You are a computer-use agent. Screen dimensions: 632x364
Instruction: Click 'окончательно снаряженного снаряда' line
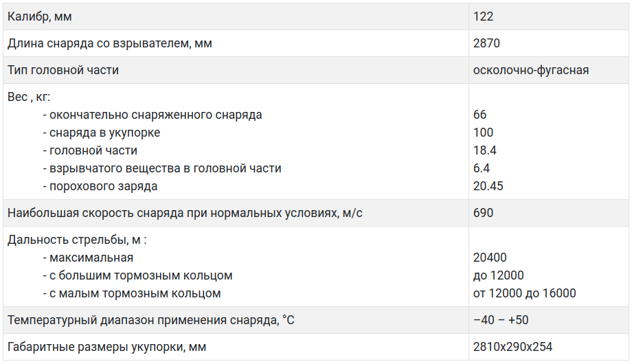point(153,115)
